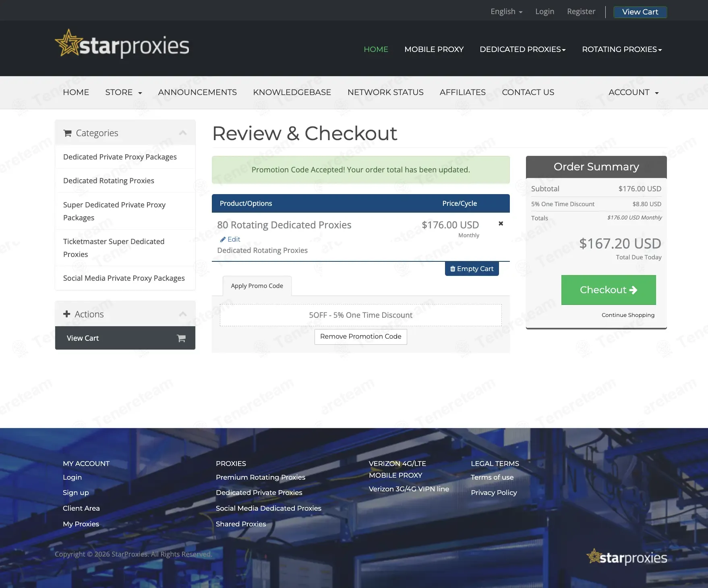
Task: Click the Promotion Code Accepted message
Action: click(x=361, y=170)
